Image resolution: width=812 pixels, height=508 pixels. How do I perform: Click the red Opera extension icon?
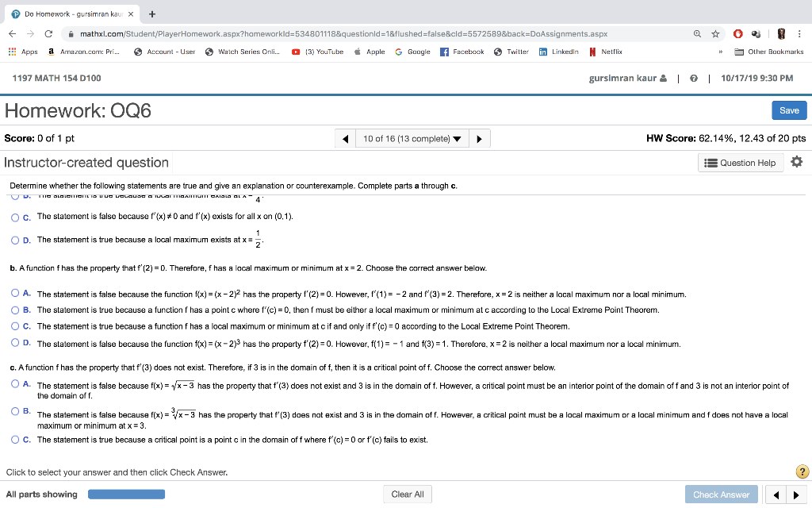pos(738,33)
